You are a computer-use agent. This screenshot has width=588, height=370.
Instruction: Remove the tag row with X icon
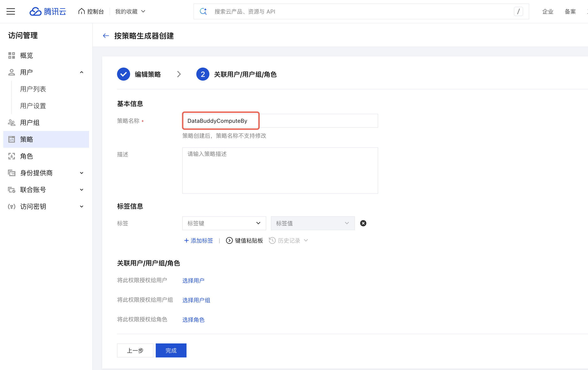click(x=363, y=223)
